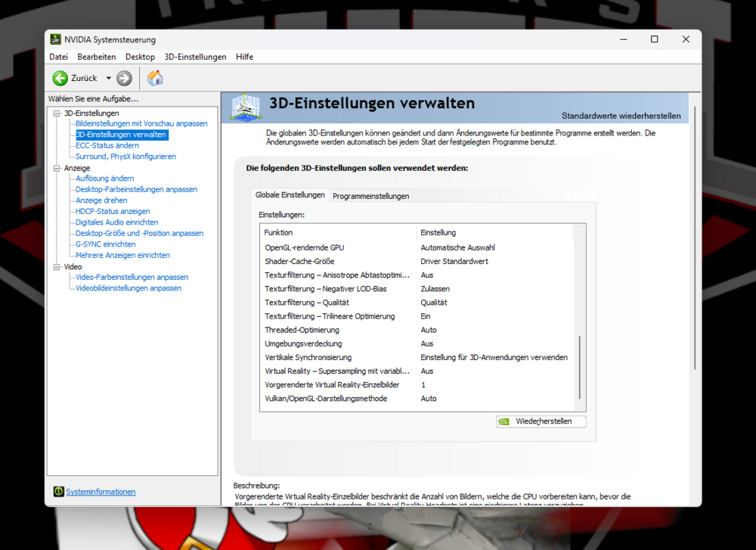The image size is (756, 550).
Task: Click the NVIDIA logo in the title bar
Action: pyautogui.click(x=55, y=39)
